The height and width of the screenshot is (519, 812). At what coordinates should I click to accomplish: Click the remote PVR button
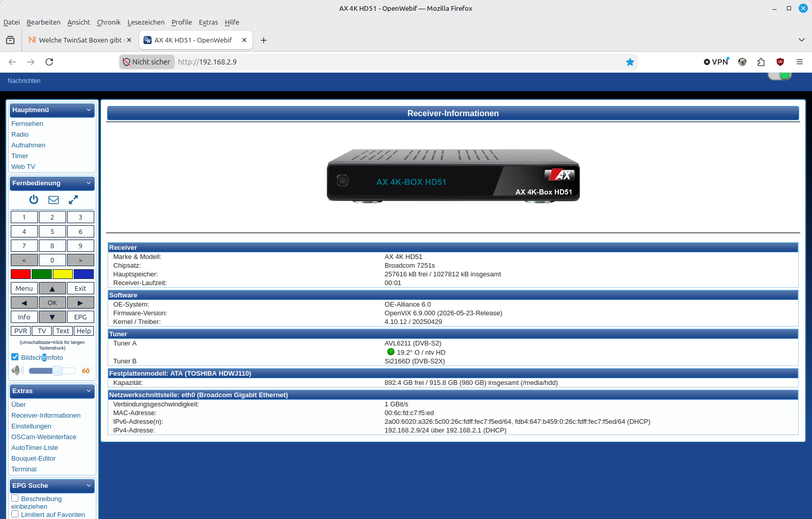pos(21,331)
